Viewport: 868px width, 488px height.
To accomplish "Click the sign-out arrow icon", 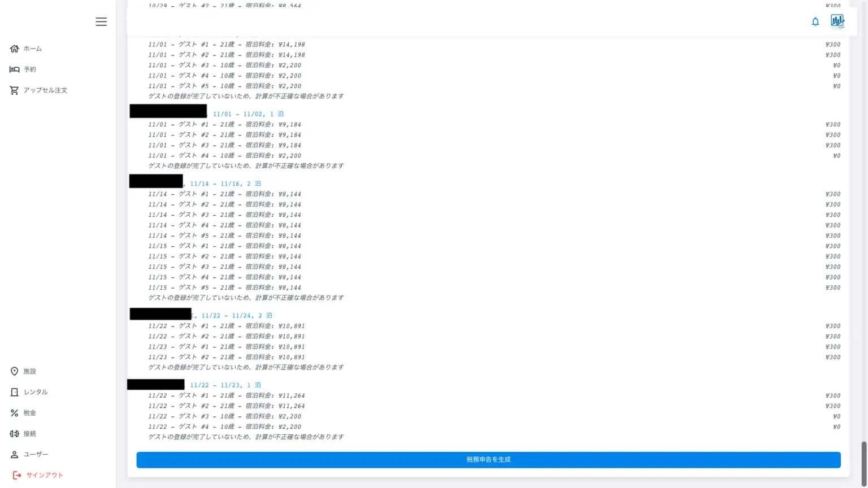I will coord(17,475).
